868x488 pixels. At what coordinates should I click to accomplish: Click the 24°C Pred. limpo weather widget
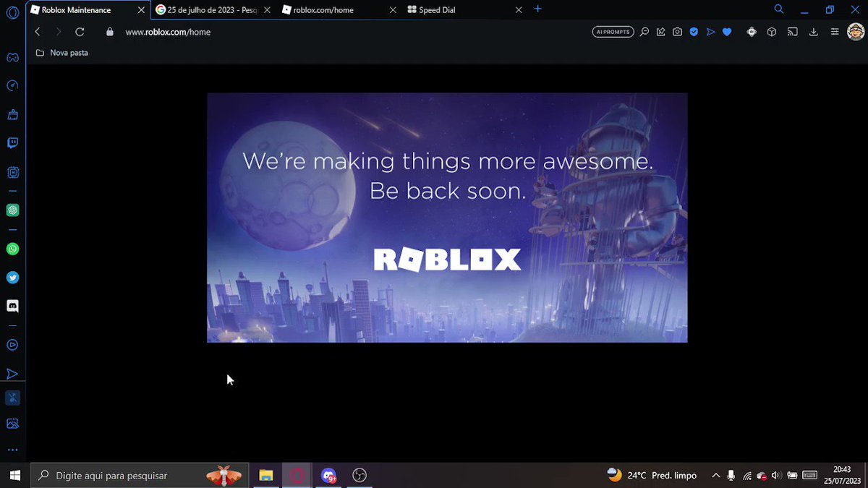pyautogui.click(x=652, y=475)
